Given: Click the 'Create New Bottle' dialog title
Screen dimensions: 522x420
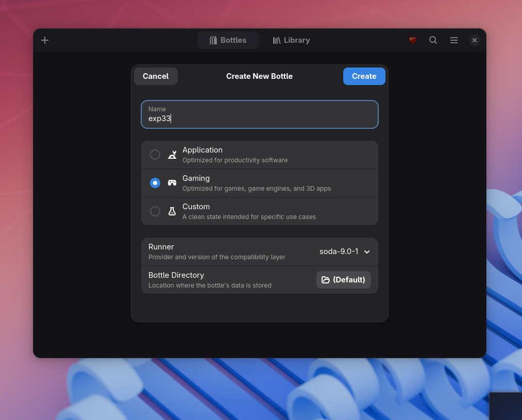Looking at the screenshot, I should click(x=259, y=76).
